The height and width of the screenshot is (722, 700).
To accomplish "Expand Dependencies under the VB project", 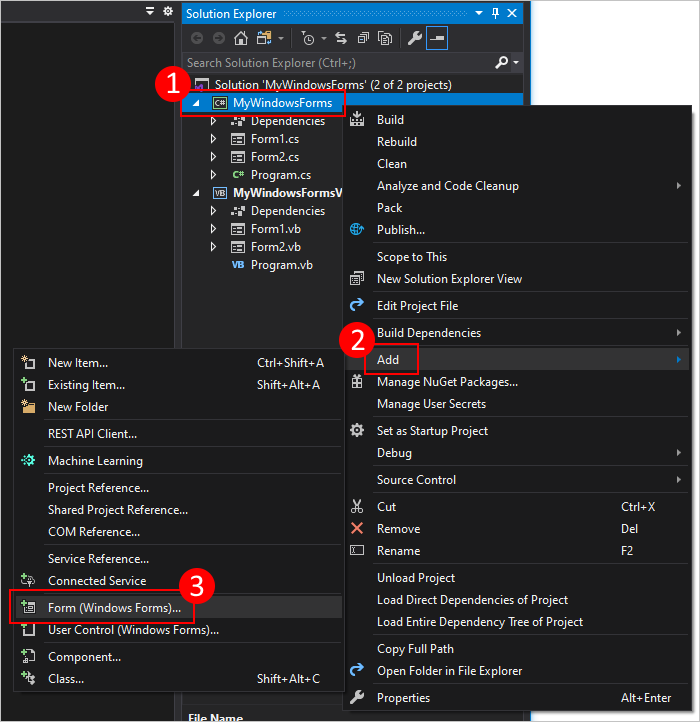I will 213,211.
